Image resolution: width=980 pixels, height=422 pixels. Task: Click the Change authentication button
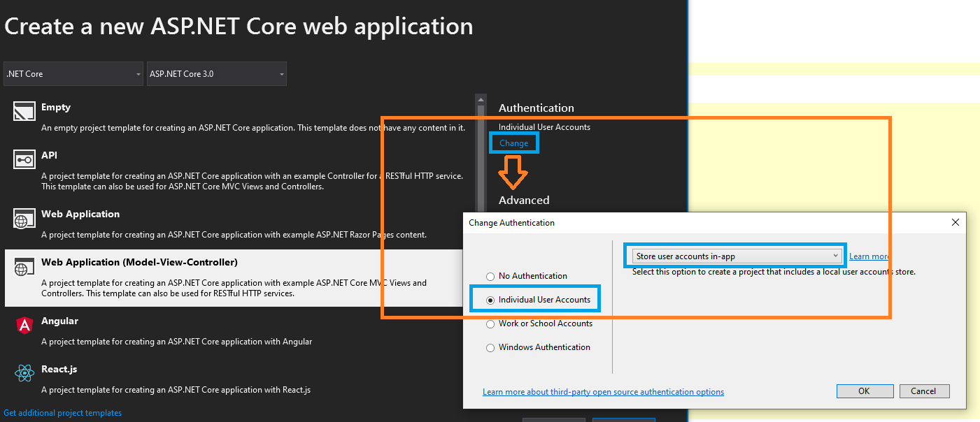click(x=514, y=143)
